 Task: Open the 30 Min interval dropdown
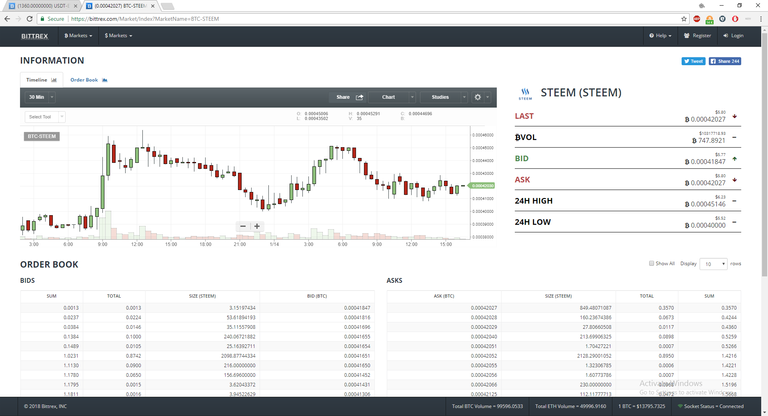41,97
